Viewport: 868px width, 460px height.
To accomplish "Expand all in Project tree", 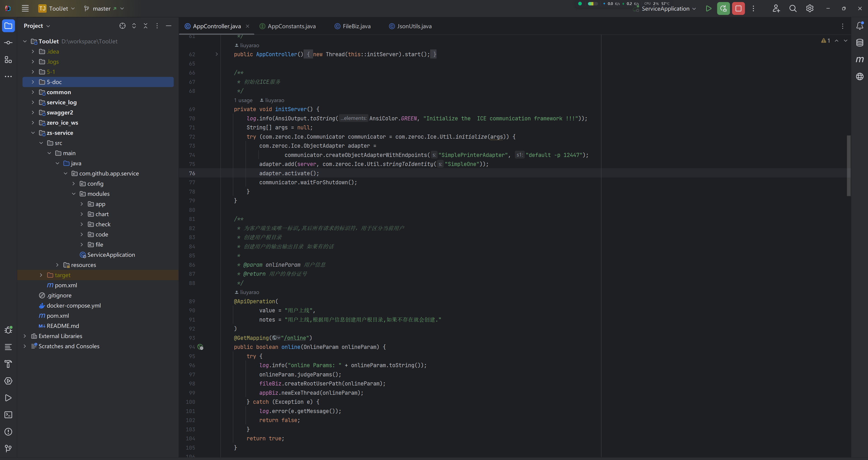I will (x=134, y=26).
